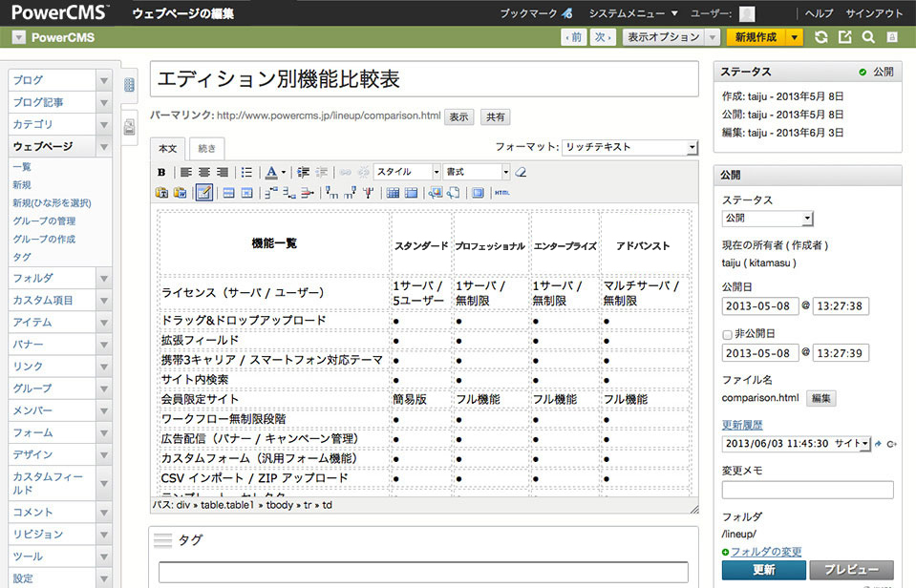The width and height of the screenshot is (916, 588).
Task: Center-align text in the editor
Action: (203, 172)
